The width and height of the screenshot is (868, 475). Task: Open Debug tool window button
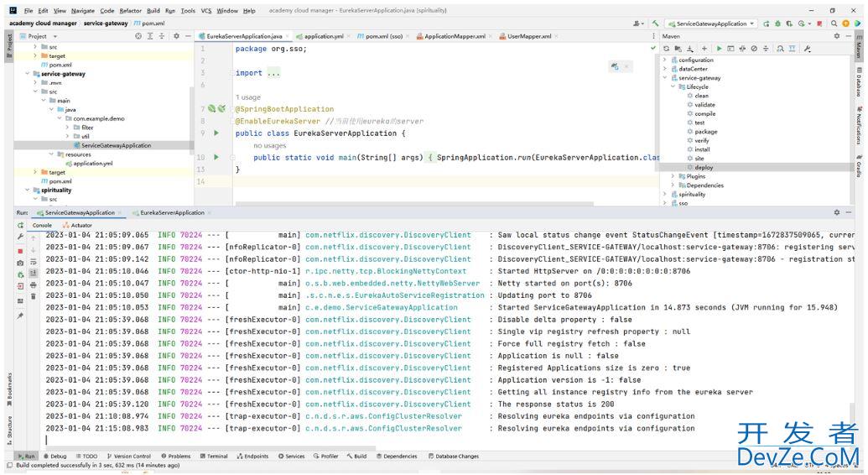click(x=55, y=457)
